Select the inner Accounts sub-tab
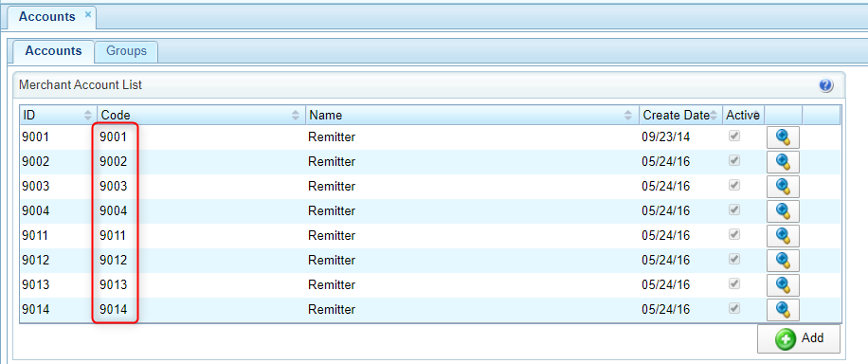 tap(53, 51)
